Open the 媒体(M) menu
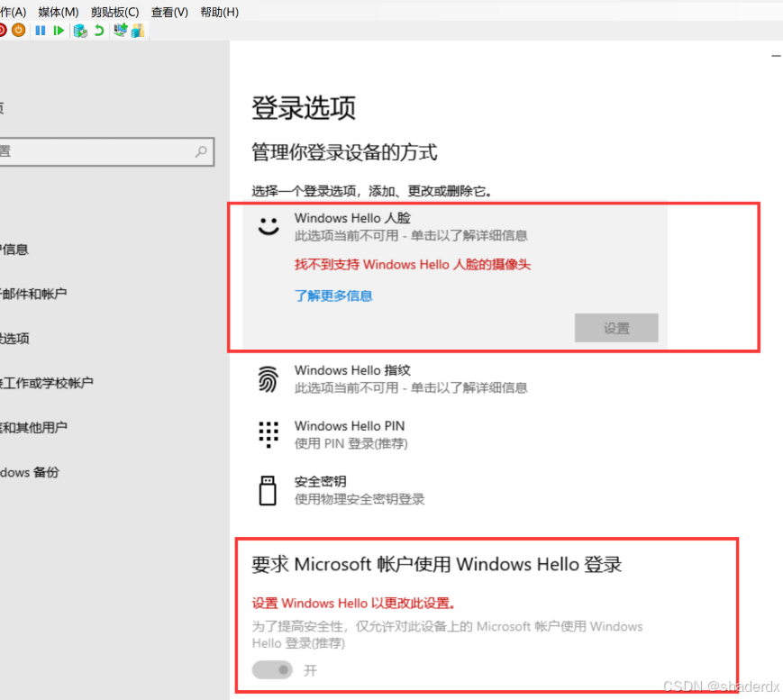This screenshot has height=700, width=783. 59,12
